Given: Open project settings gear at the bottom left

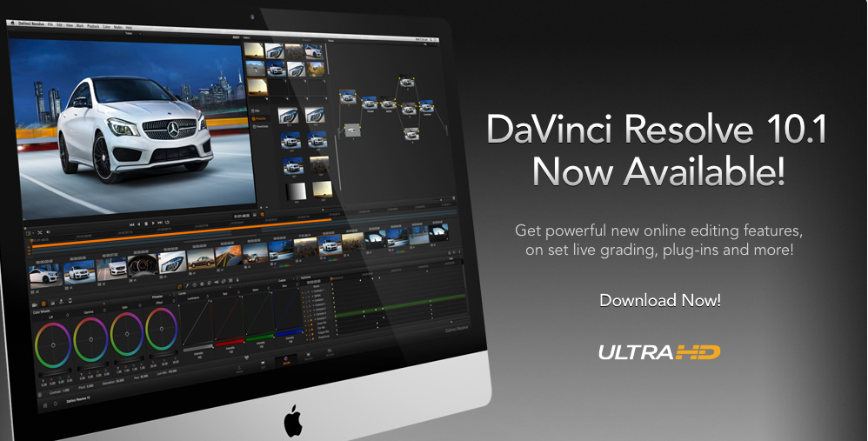Looking at the screenshot, I should [x=56, y=404].
